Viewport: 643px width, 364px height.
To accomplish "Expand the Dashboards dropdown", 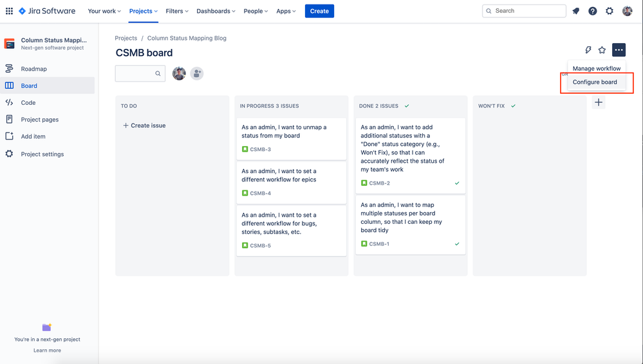I will (x=216, y=11).
